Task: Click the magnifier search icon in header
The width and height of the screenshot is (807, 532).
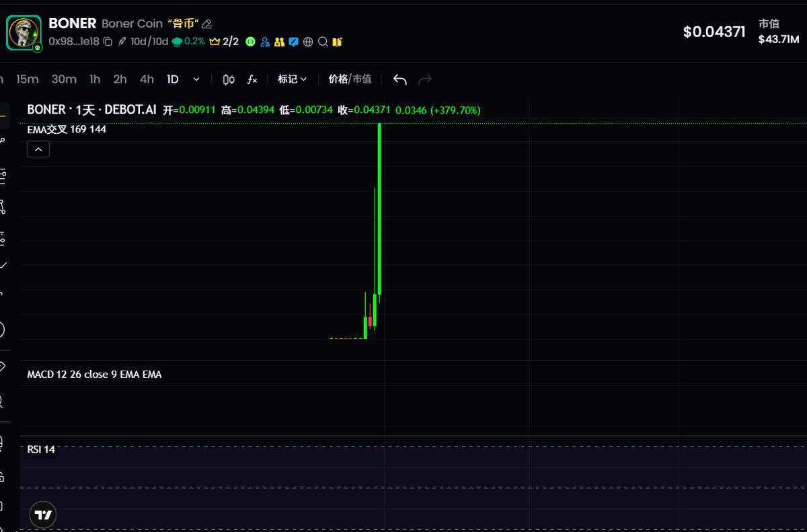Action: tap(323, 42)
